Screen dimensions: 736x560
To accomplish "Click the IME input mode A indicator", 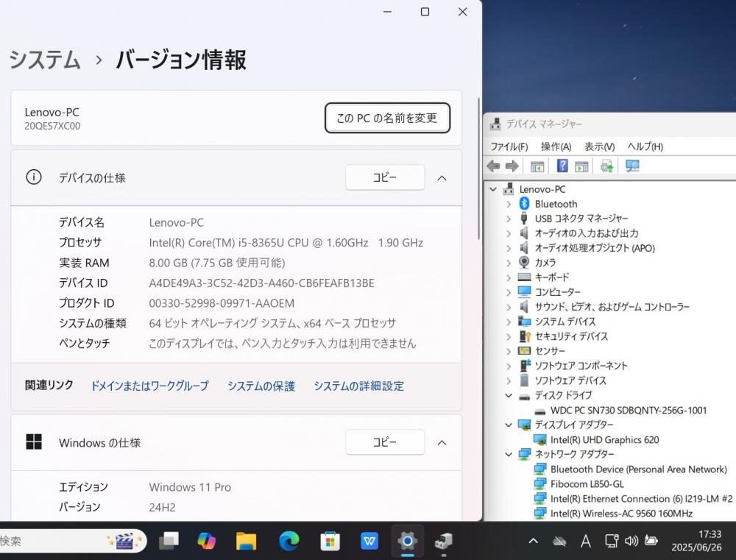I will coord(585,541).
